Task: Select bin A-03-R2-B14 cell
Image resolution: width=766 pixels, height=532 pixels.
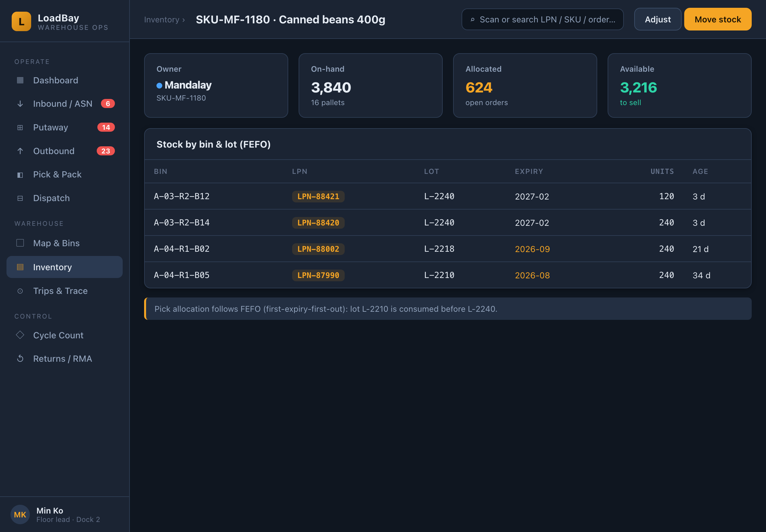Action: 182,223
